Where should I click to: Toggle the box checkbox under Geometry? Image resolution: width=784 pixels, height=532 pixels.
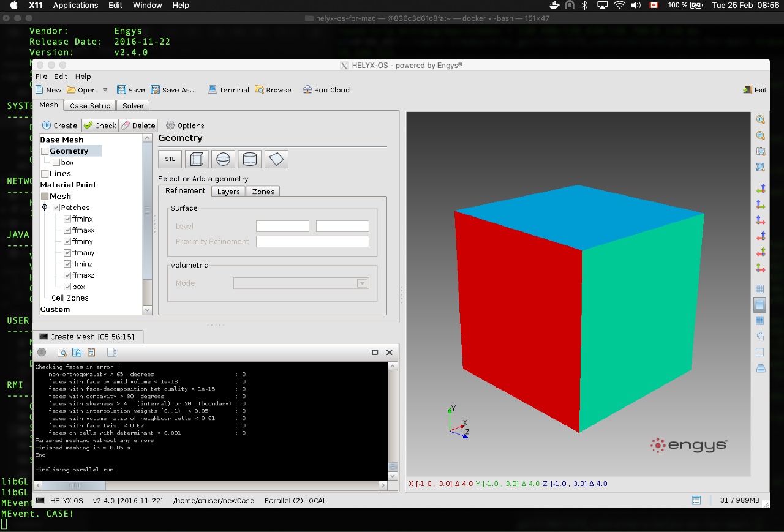(56, 162)
